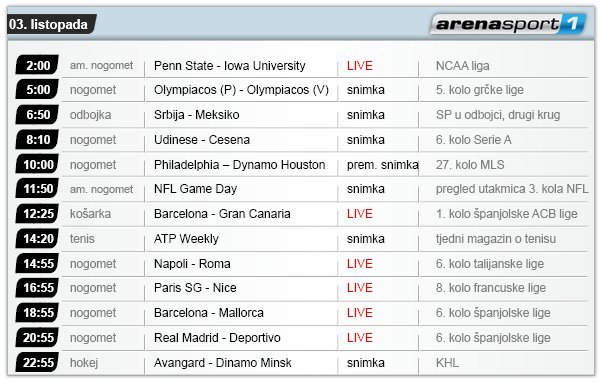The height and width of the screenshot is (383, 600).
Task: Select the 22:55 time badge
Action: coord(37,362)
